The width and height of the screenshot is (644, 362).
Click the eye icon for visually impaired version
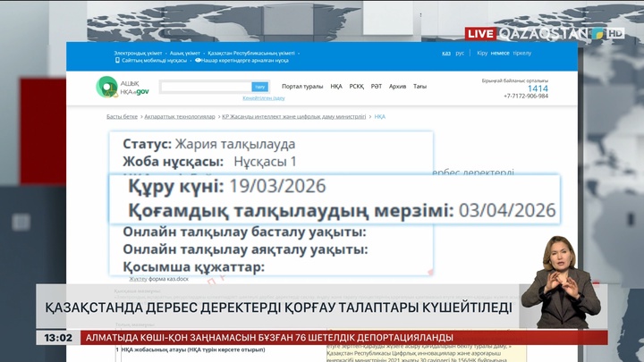[198, 61]
